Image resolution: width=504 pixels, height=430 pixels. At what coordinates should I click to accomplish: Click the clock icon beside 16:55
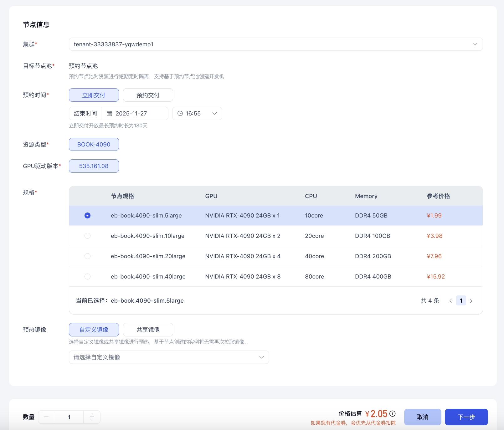coord(180,114)
